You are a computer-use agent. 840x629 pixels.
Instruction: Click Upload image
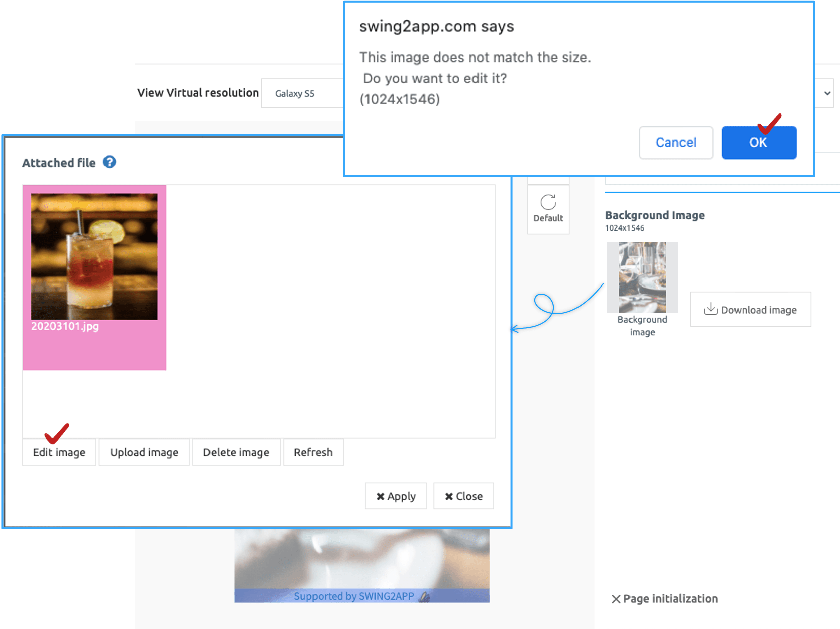pyautogui.click(x=144, y=452)
